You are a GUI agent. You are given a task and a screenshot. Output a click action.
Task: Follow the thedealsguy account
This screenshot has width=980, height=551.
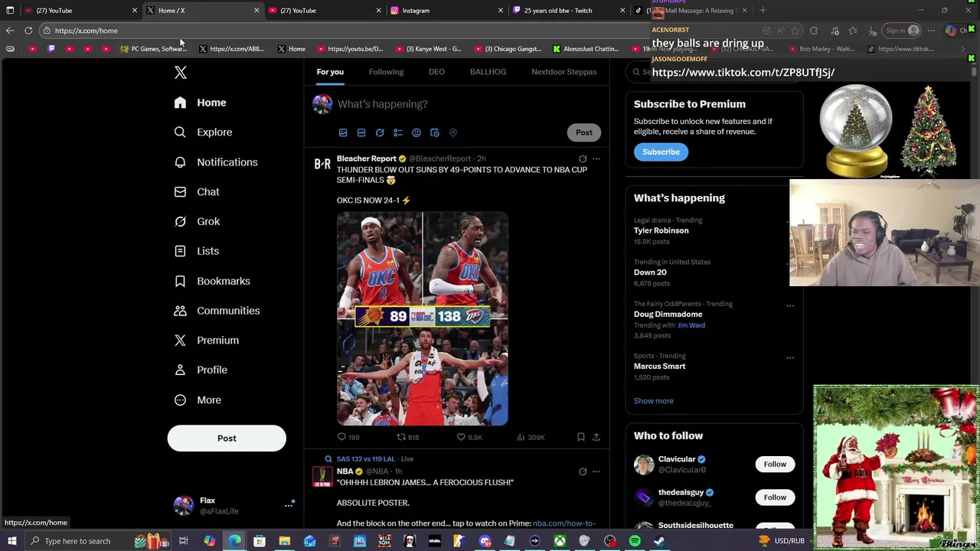(x=775, y=497)
